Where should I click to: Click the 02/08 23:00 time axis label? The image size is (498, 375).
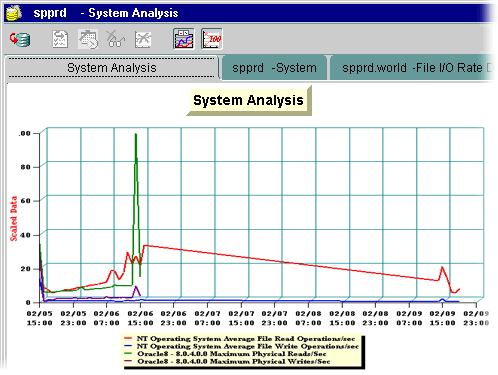pos(375,318)
